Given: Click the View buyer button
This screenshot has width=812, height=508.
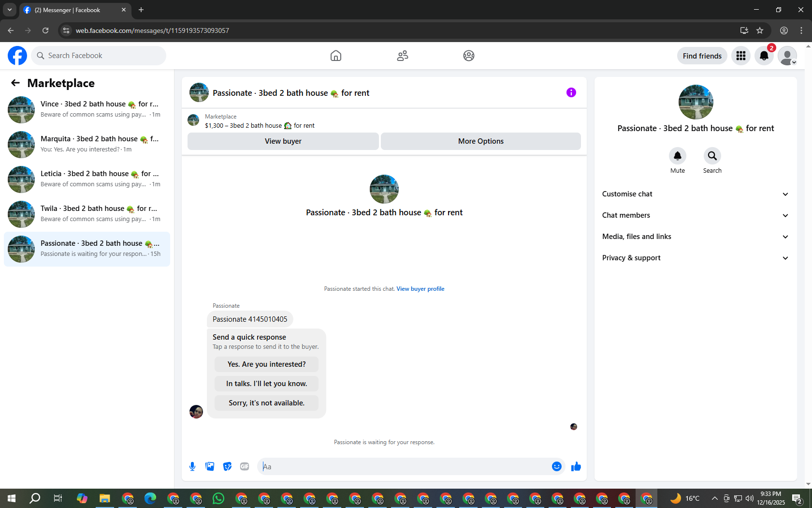Looking at the screenshot, I should tap(283, 141).
